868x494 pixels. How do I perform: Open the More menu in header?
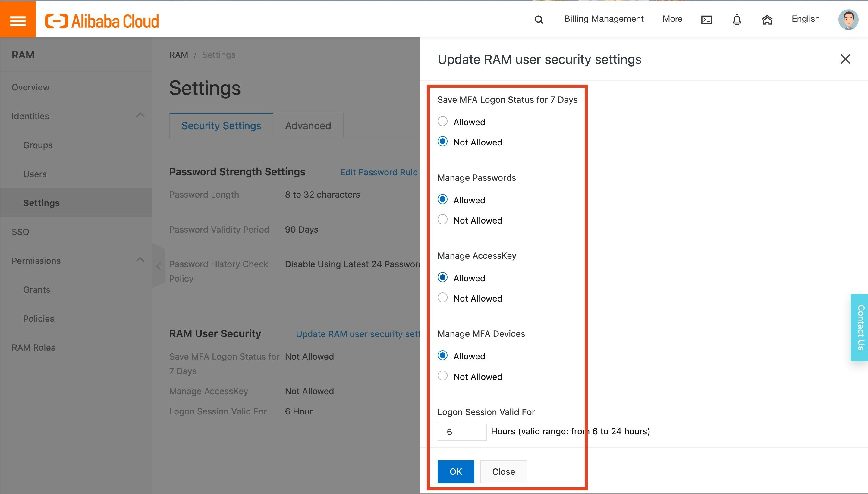tap(672, 19)
